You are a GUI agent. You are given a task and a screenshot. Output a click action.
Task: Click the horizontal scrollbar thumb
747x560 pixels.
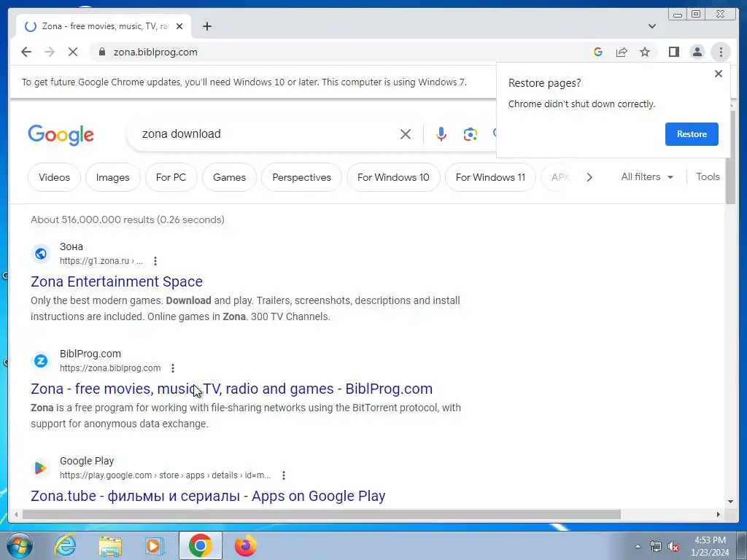(x=322, y=514)
